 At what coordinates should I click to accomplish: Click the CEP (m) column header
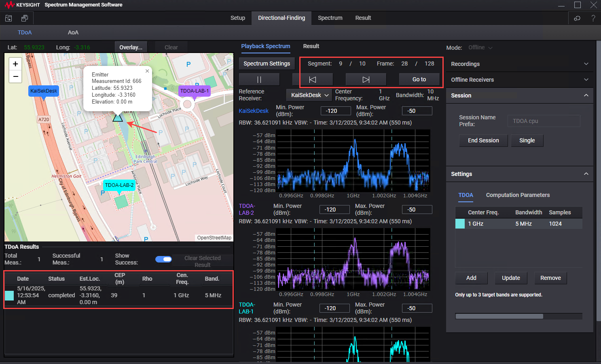[120, 279]
